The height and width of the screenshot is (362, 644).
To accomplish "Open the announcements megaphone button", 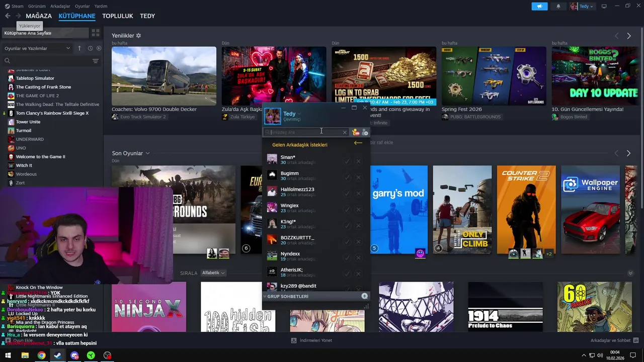I will (539, 7).
